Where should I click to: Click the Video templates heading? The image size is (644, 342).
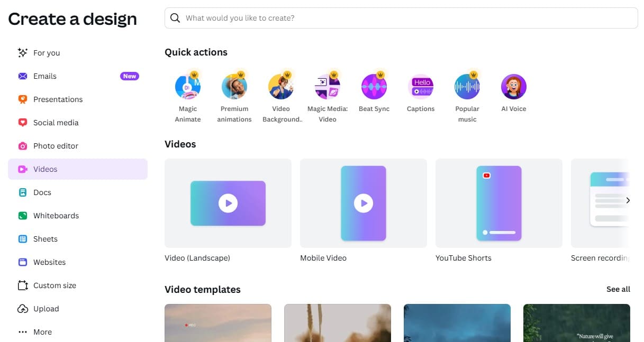tap(203, 289)
